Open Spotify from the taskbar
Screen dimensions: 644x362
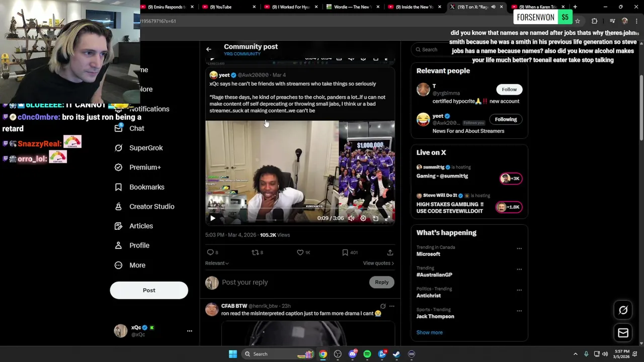[x=367, y=354]
